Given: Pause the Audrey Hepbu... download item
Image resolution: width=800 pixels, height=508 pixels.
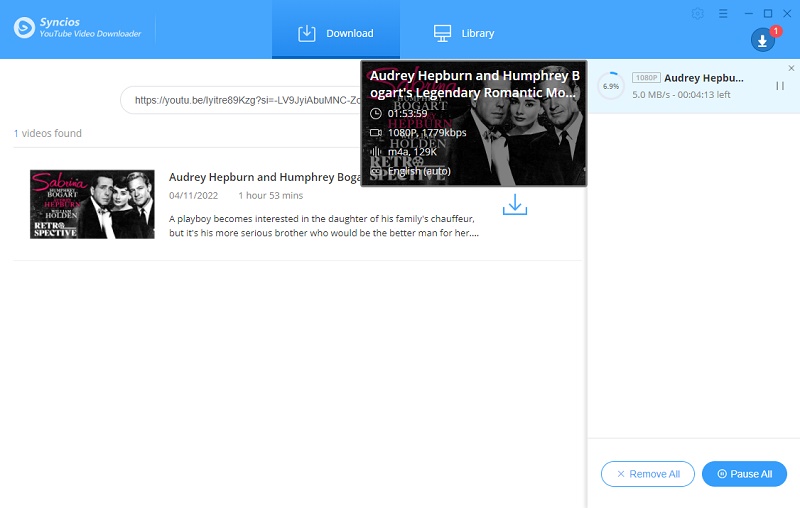Looking at the screenshot, I should (780, 86).
